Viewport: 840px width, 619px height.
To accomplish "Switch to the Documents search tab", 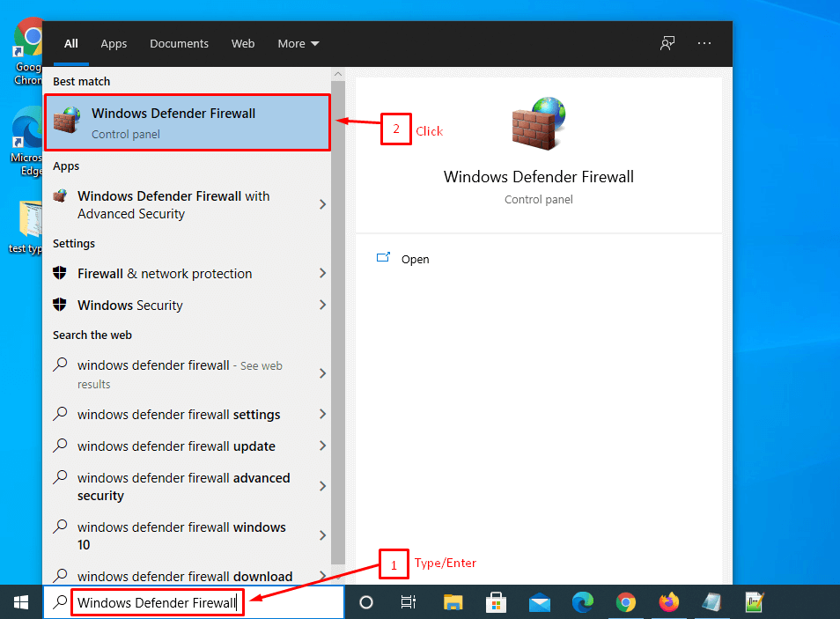I will tap(179, 43).
